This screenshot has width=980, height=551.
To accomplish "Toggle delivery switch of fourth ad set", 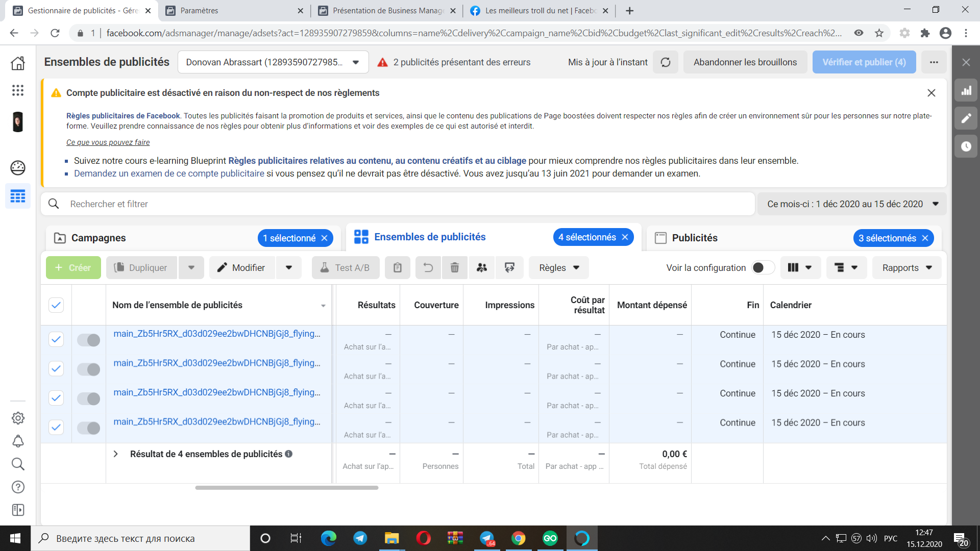I will coord(89,428).
